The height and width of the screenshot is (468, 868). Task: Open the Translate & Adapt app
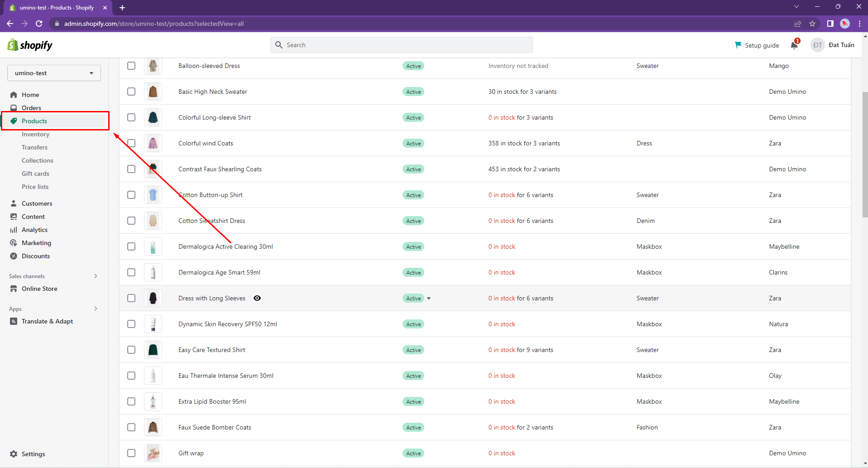(47, 321)
